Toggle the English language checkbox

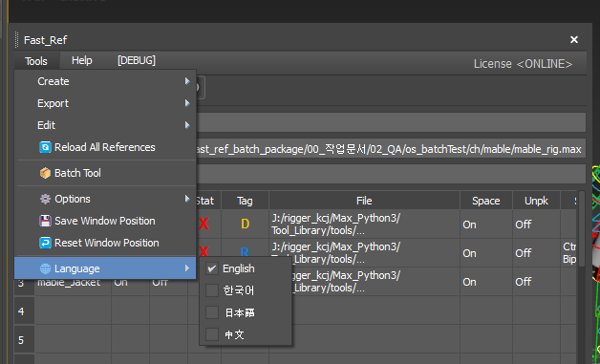[x=211, y=268]
